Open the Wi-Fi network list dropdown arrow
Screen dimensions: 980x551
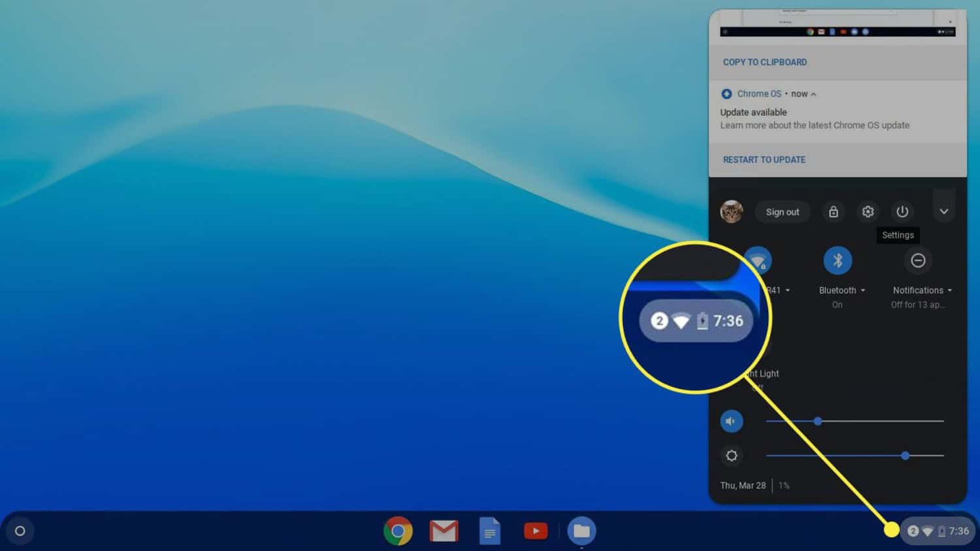(788, 290)
